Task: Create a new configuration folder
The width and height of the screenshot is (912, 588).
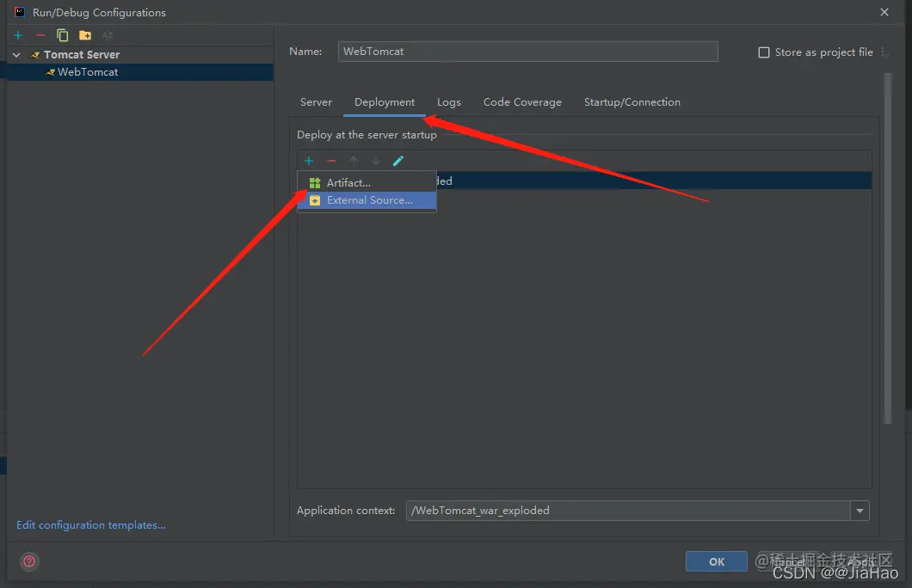Action: 85,35
